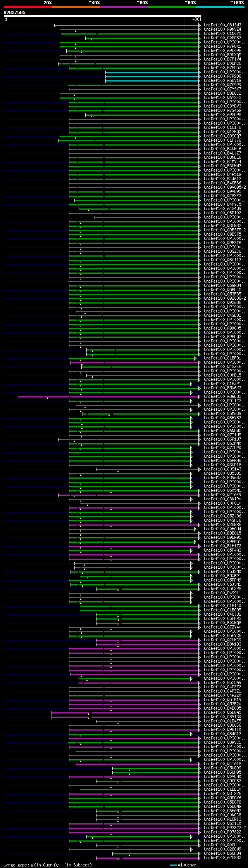Click label UniRef100_P49911
The width and height of the screenshot is (248, 868).
coord(222,593)
